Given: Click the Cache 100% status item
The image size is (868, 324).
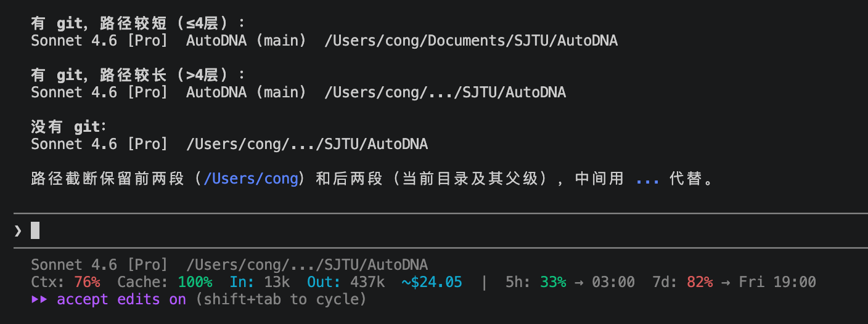Looking at the screenshot, I should (x=165, y=283).
